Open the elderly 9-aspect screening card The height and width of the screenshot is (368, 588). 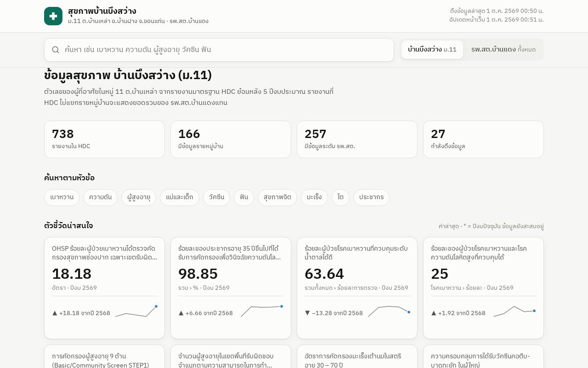pos(104,356)
